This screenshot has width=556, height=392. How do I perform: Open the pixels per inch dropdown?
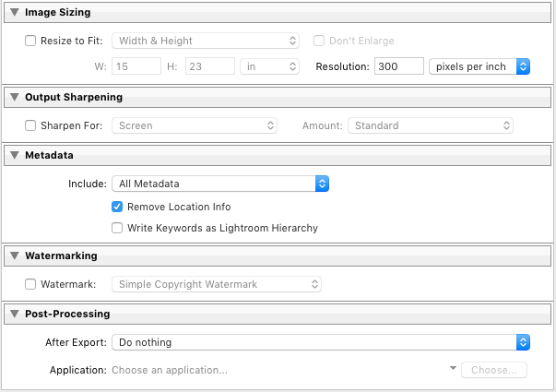pos(479,66)
